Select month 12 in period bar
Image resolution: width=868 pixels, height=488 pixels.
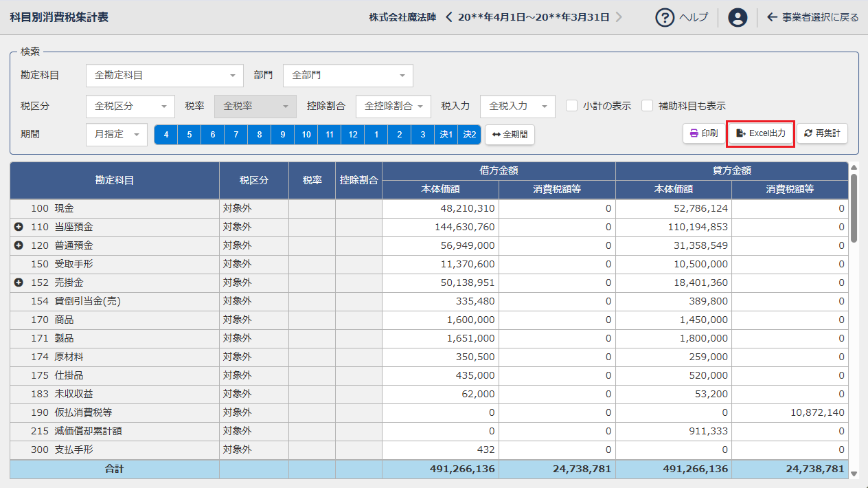point(353,135)
